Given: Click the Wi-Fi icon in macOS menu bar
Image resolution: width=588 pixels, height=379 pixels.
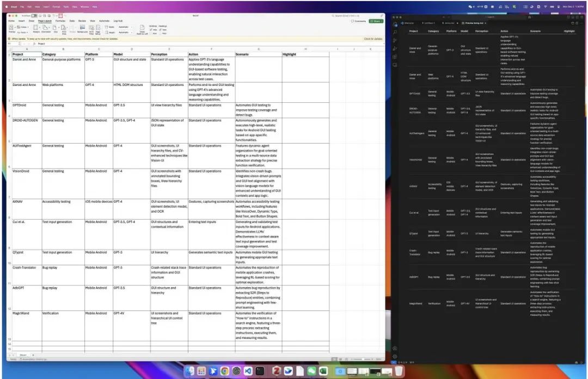Looking at the screenshot, I should click(x=545, y=7).
